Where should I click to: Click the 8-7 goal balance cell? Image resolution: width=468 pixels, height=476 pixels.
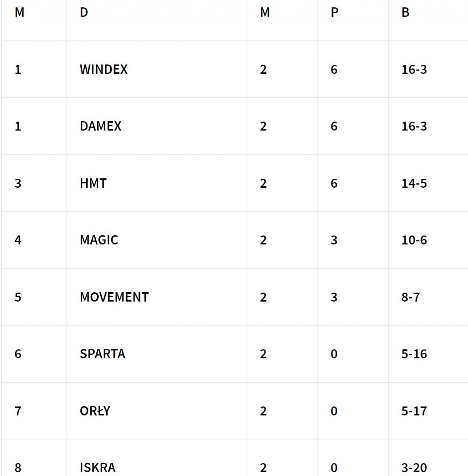[x=410, y=297]
